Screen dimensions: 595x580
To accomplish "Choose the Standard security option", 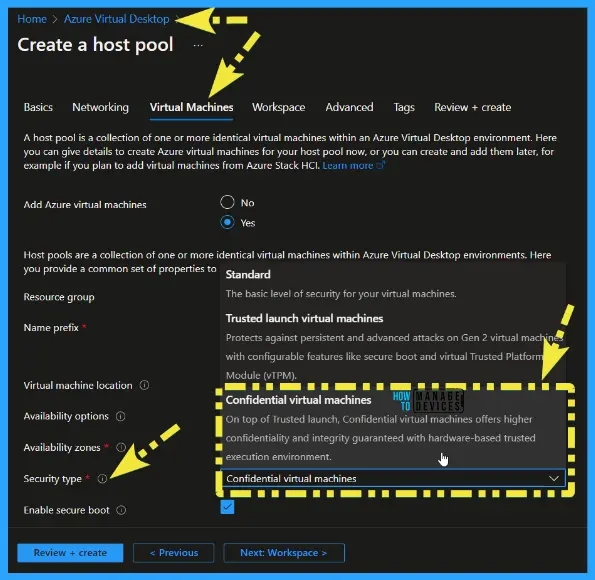I will click(x=393, y=284).
